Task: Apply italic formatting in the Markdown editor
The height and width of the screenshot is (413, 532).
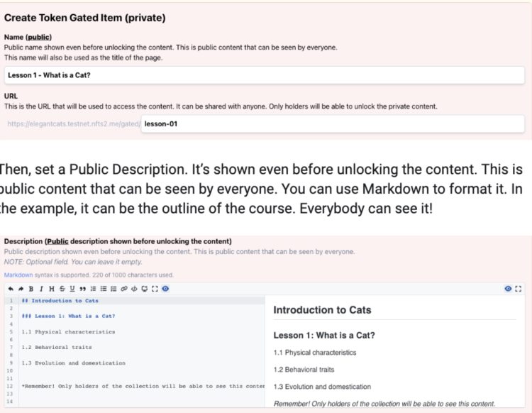Action: [41, 289]
